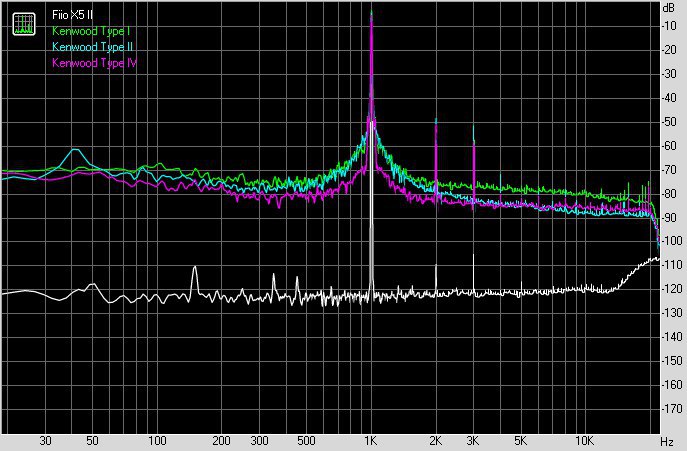Click the -170 dB scale label

point(671,408)
